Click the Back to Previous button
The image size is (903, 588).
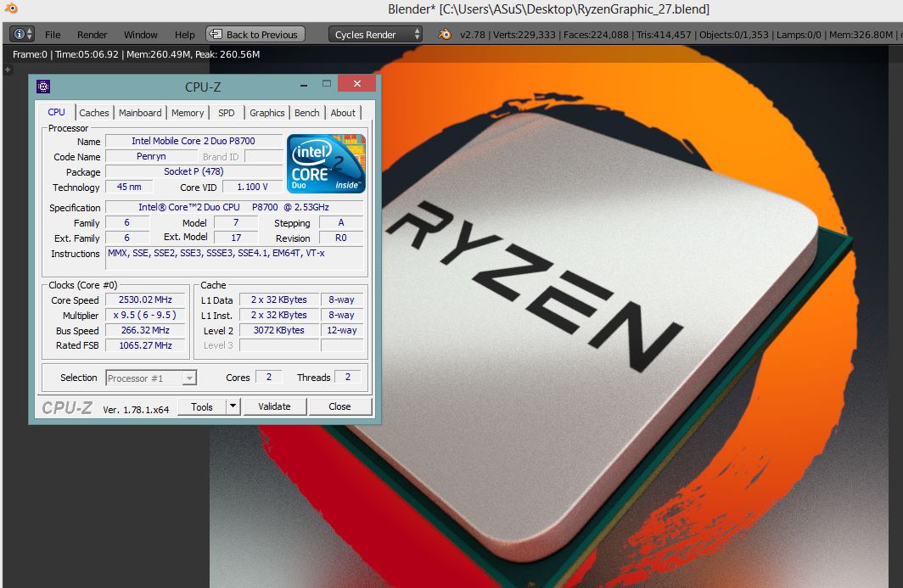(x=255, y=35)
